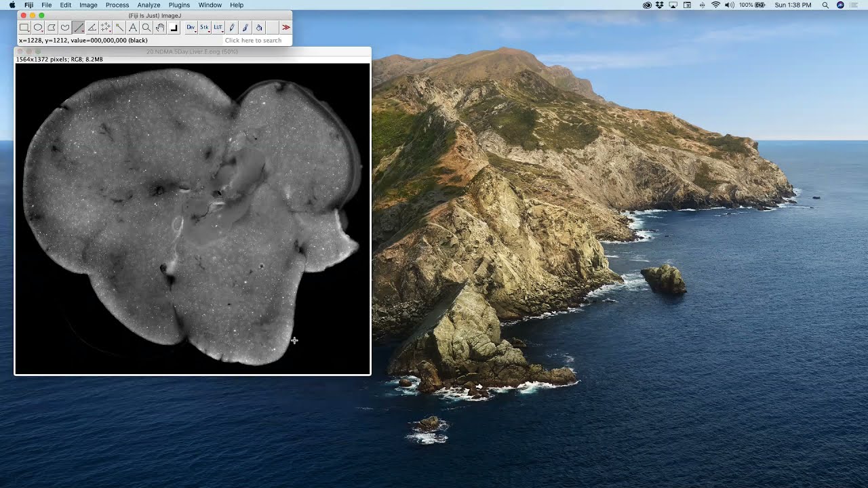
Task: Click on the liver image canvas
Action: [x=193, y=218]
